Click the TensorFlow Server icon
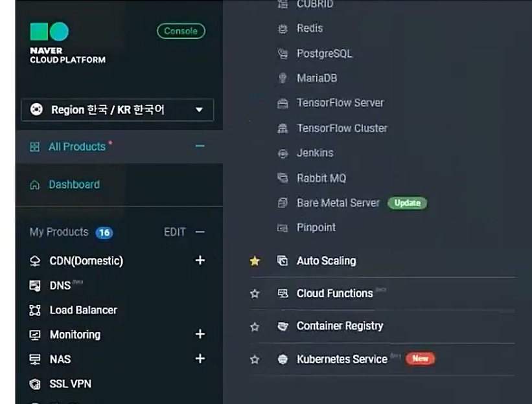The height and width of the screenshot is (404, 532). coord(283,104)
